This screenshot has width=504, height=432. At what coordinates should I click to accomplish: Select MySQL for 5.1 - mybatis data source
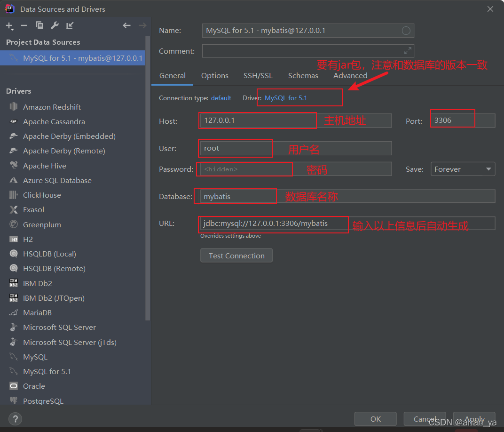(73, 58)
